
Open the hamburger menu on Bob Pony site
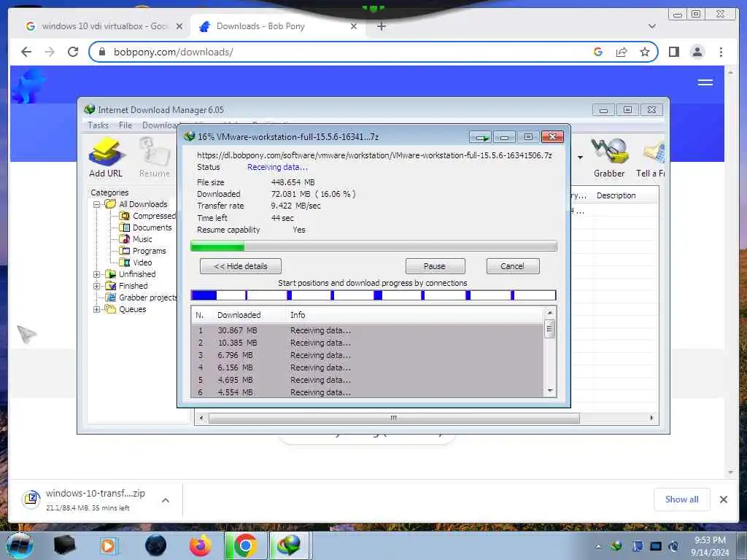point(705,82)
